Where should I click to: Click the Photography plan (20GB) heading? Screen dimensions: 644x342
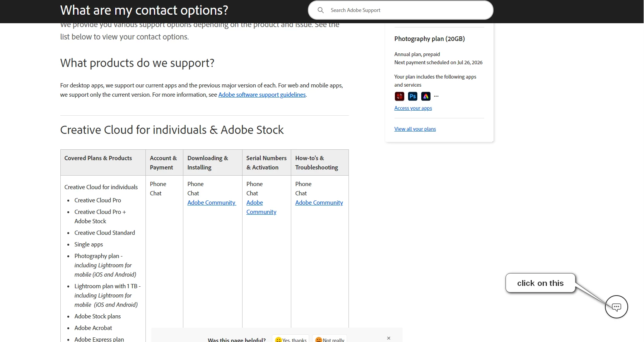click(429, 39)
